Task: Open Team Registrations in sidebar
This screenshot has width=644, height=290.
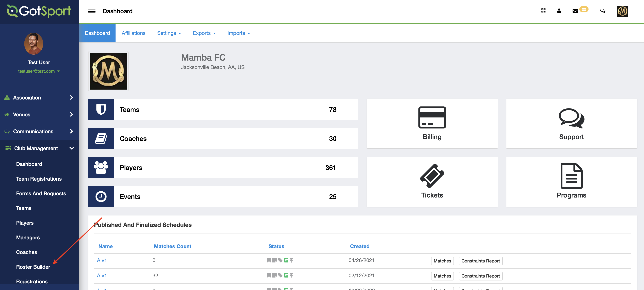Action: click(x=39, y=179)
